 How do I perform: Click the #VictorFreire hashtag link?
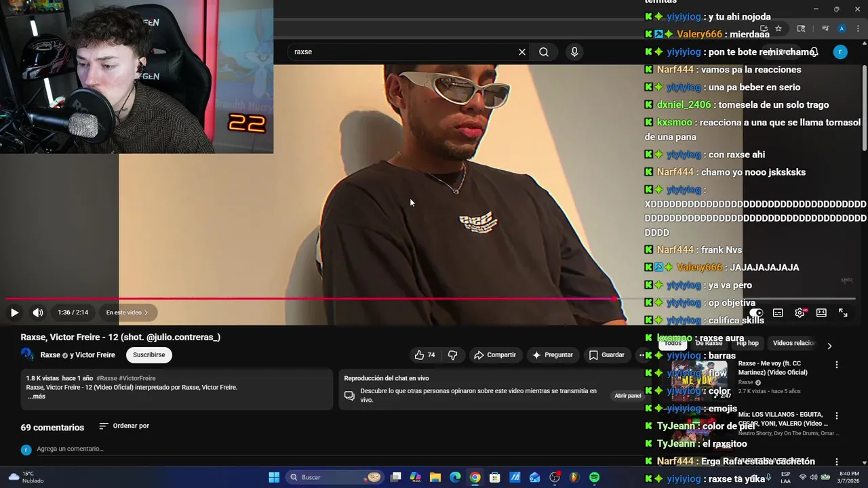(138, 378)
